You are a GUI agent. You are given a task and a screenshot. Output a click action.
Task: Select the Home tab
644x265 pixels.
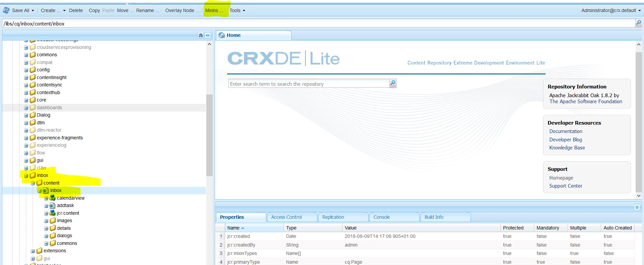click(x=253, y=35)
